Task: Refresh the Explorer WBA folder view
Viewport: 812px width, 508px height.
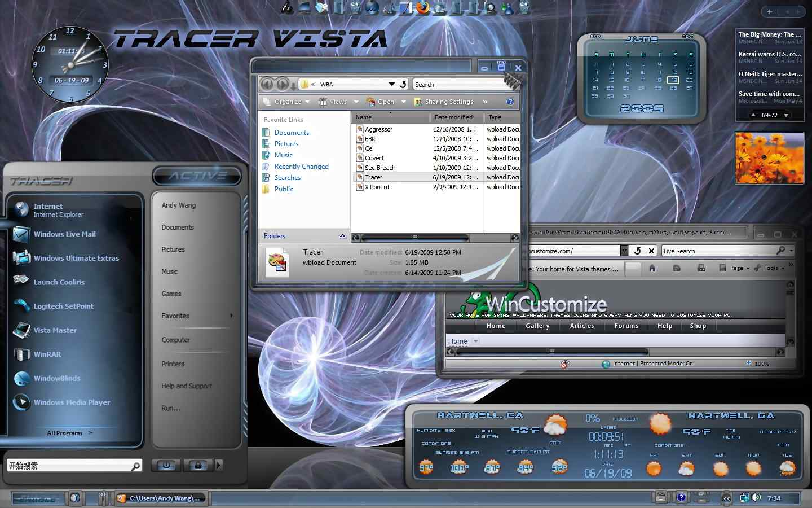Action: [403, 84]
